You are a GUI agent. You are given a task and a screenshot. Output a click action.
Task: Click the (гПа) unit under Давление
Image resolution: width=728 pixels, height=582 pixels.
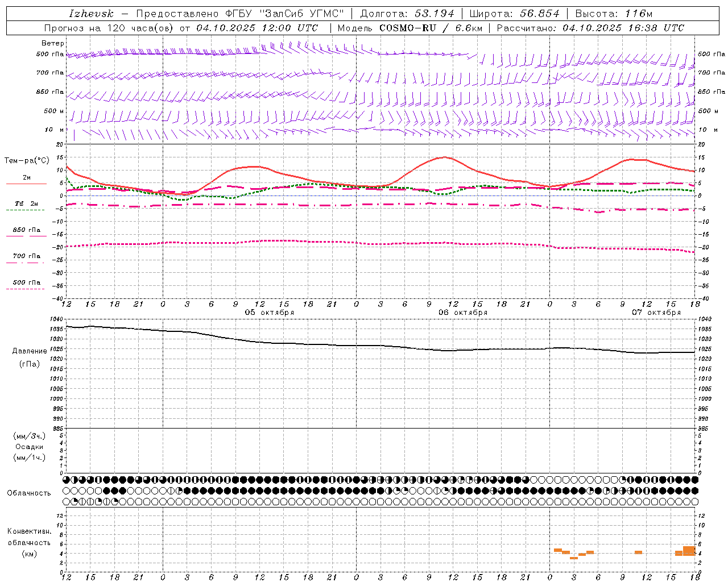coord(29,364)
